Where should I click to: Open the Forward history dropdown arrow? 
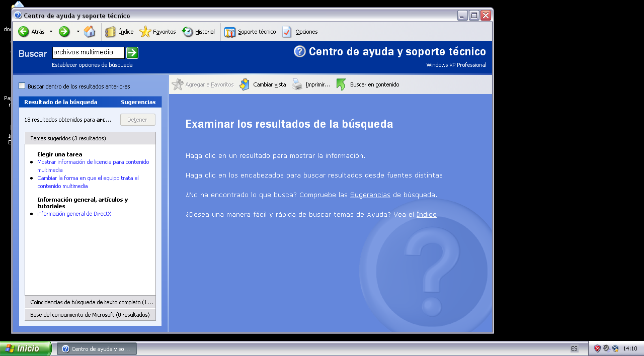(x=78, y=32)
